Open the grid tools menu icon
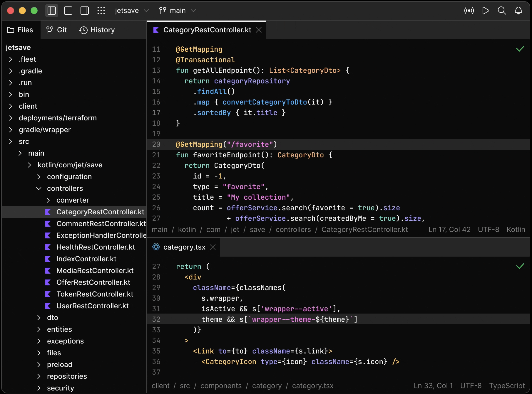This screenshot has height=394, width=532. [x=101, y=11]
